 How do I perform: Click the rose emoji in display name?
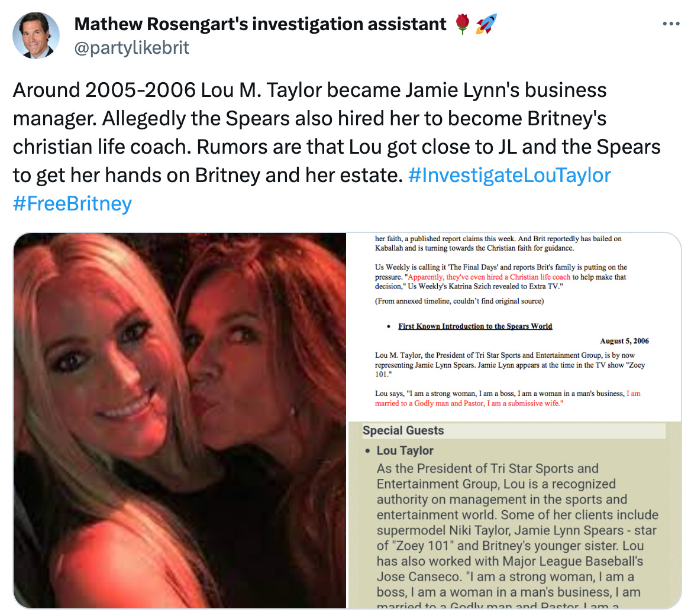(462, 24)
